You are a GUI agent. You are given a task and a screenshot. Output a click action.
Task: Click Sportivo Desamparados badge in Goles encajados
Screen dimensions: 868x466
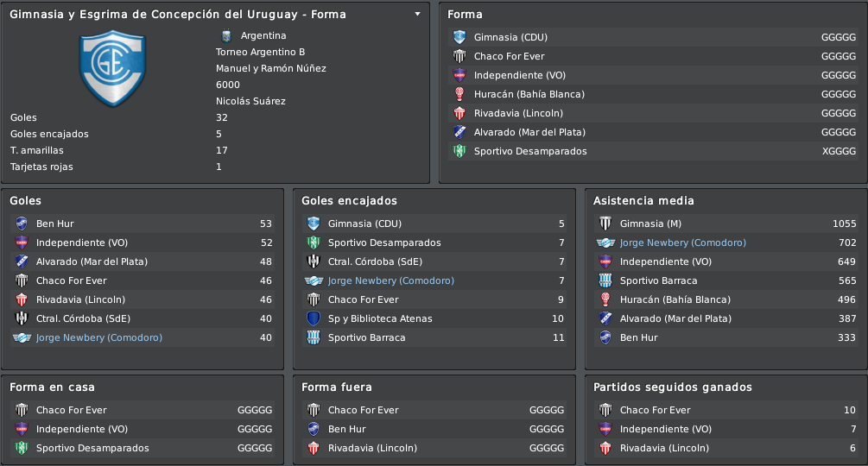tap(314, 242)
